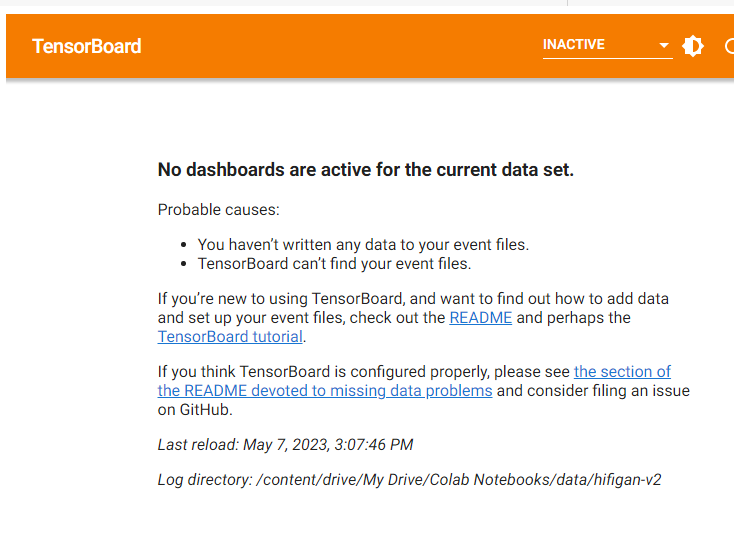Viewport: 734px width, 542px height.
Task: Click the 'No dashboards are active' heading
Action: (366, 169)
